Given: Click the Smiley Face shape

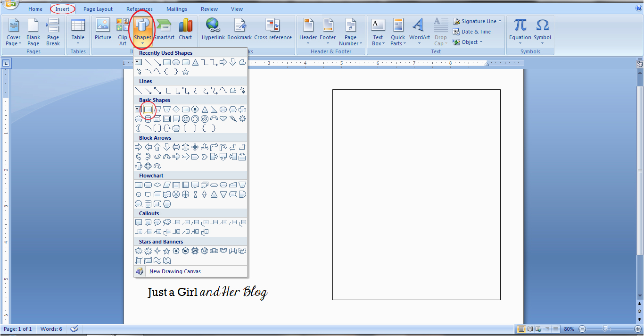Looking at the screenshot, I should coord(186,119).
